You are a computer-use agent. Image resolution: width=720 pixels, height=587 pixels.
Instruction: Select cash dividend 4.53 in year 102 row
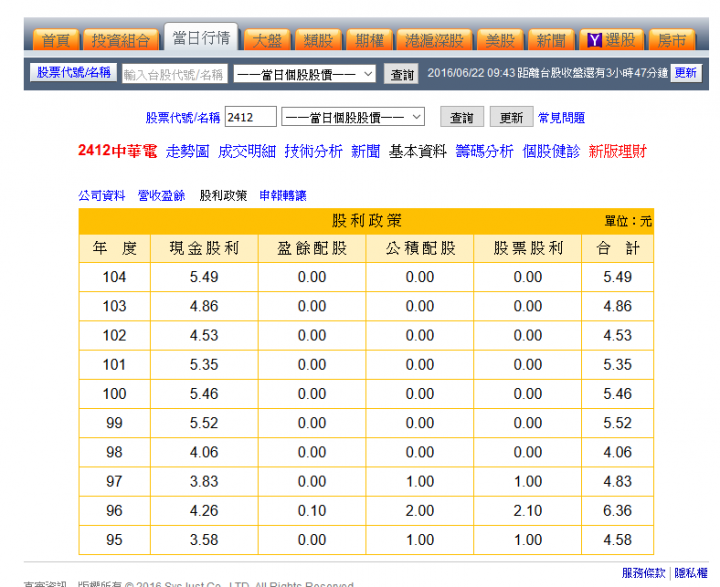tap(204, 335)
